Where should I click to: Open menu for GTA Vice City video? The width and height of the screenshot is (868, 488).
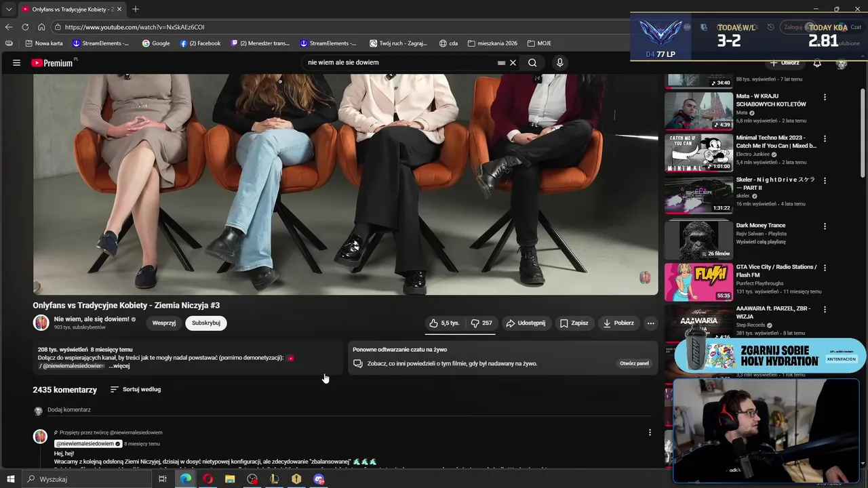coord(825,268)
